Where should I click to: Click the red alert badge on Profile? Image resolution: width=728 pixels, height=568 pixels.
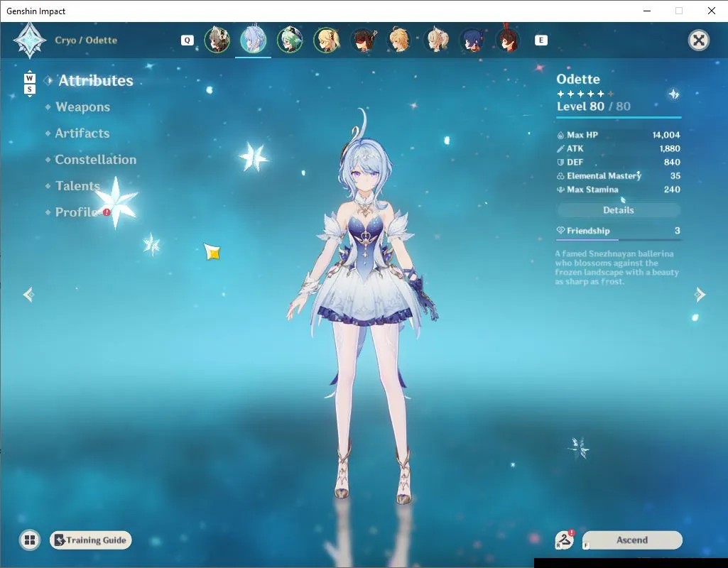tap(107, 212)
